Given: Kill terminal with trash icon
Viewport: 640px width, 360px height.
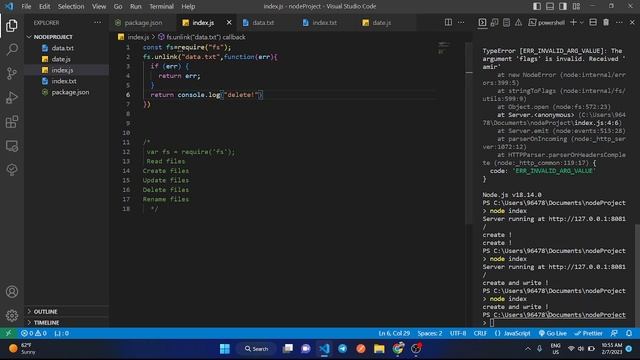Looking at the screenshot, I should click(x=606, y=22).
